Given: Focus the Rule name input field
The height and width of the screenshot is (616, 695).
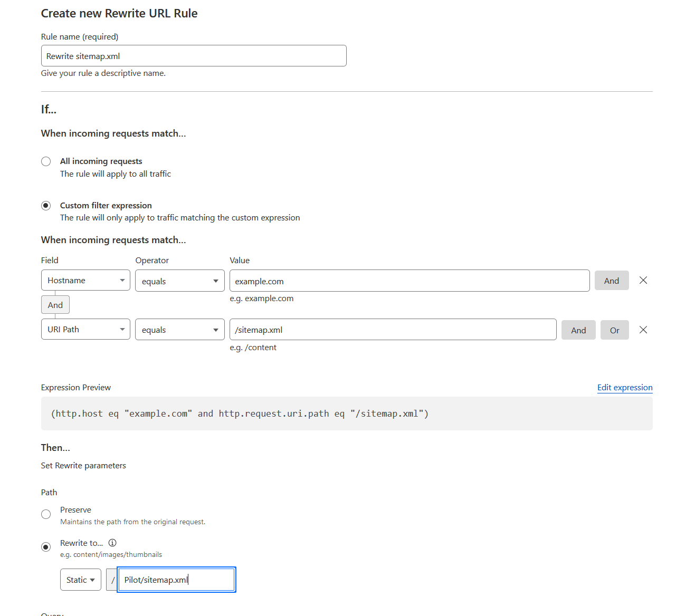Looking at the screenshot, I should coord(194,56).
